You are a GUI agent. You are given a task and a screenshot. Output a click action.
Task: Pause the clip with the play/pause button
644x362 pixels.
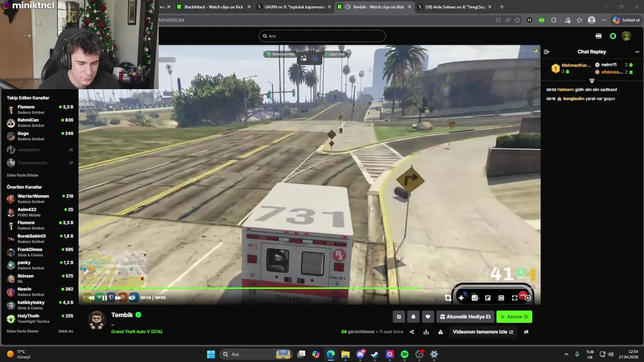click(104, 298)
